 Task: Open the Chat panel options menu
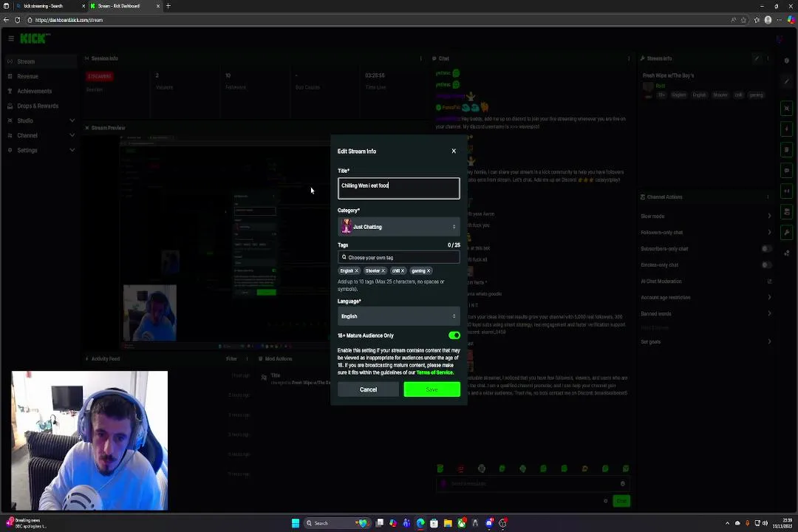click(x=629, y=58)
